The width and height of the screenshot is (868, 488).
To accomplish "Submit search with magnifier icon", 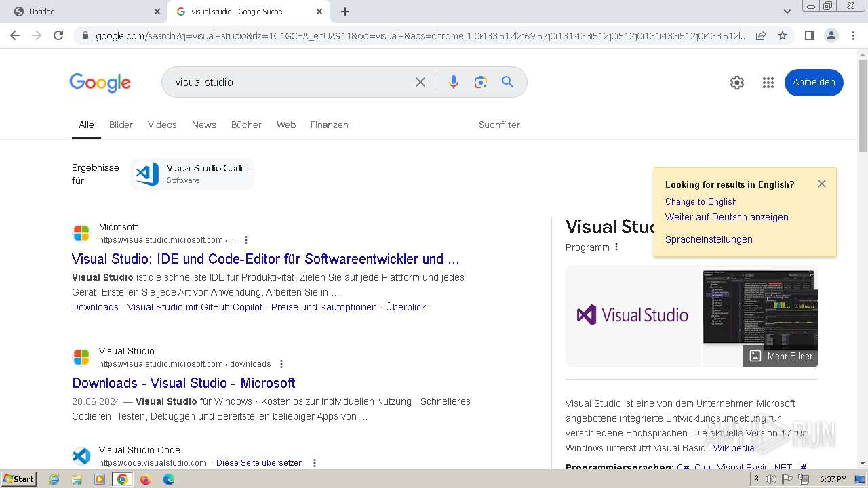I will 507,82.
